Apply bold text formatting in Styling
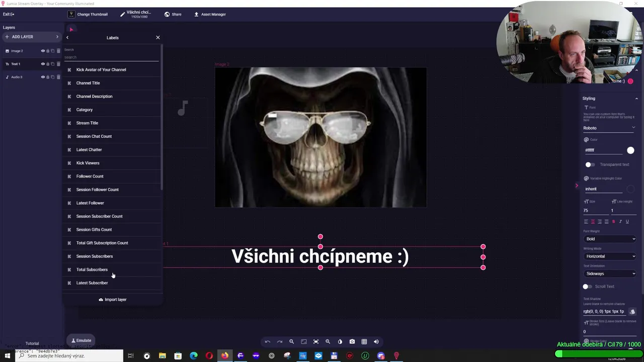The width and height of the screenshot is (644, 362). pos(613,222)
